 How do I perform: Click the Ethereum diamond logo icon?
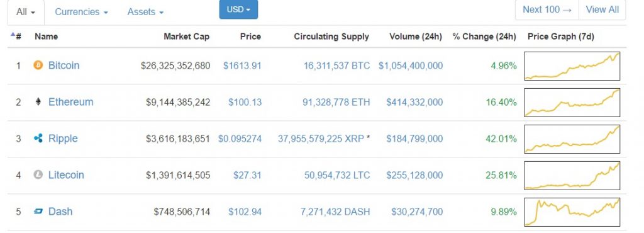coord(38,101)
